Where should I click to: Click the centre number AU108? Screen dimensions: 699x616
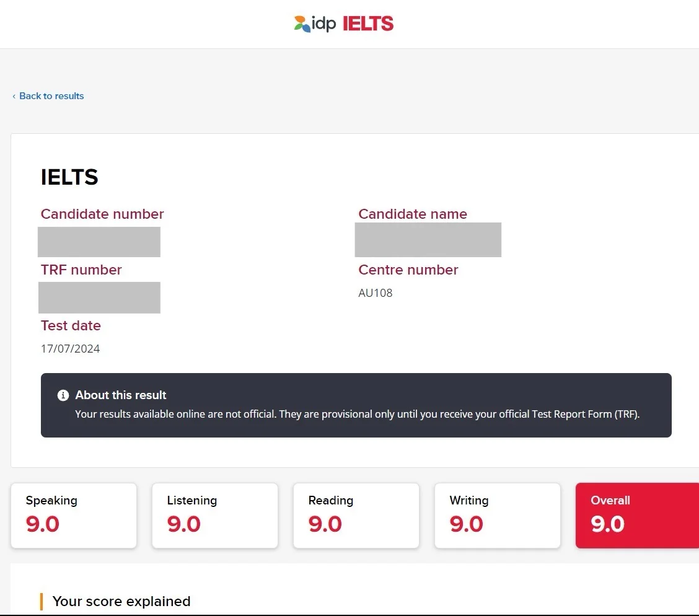click(376, 293)
